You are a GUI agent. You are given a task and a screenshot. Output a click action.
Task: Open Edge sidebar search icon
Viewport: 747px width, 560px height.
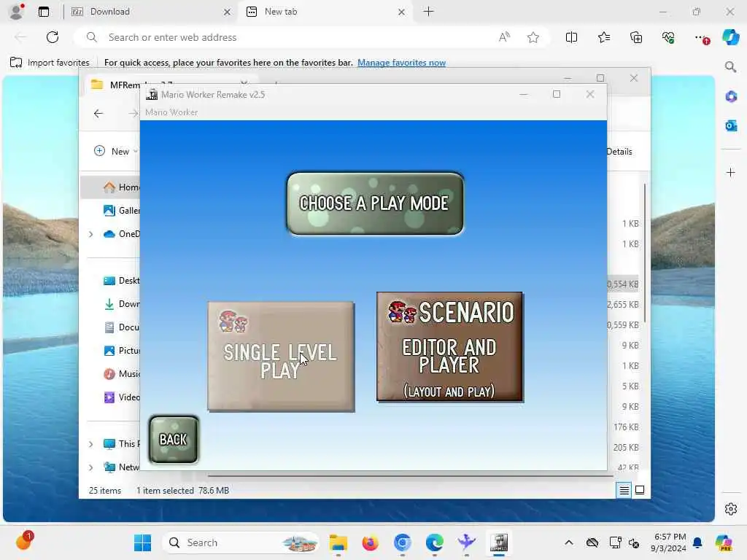[x=730, y=67]
